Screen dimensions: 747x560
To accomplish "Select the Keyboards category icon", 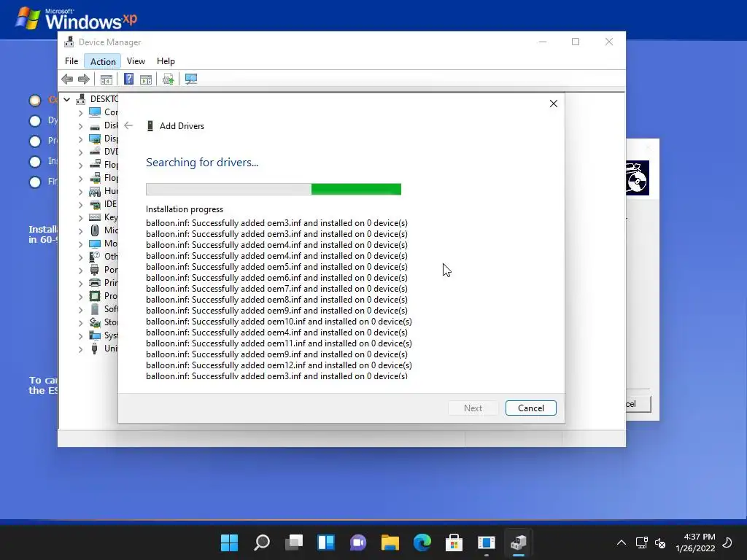I will tap(95, 217).
